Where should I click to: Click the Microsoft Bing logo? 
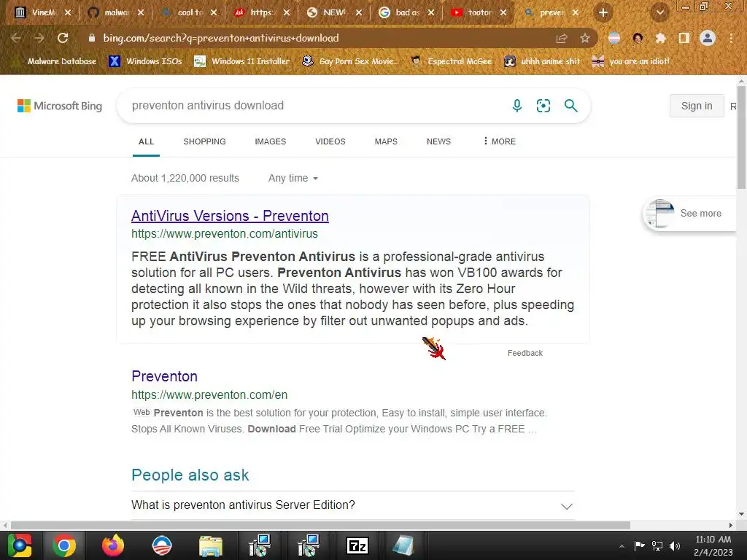click(60, 106)
